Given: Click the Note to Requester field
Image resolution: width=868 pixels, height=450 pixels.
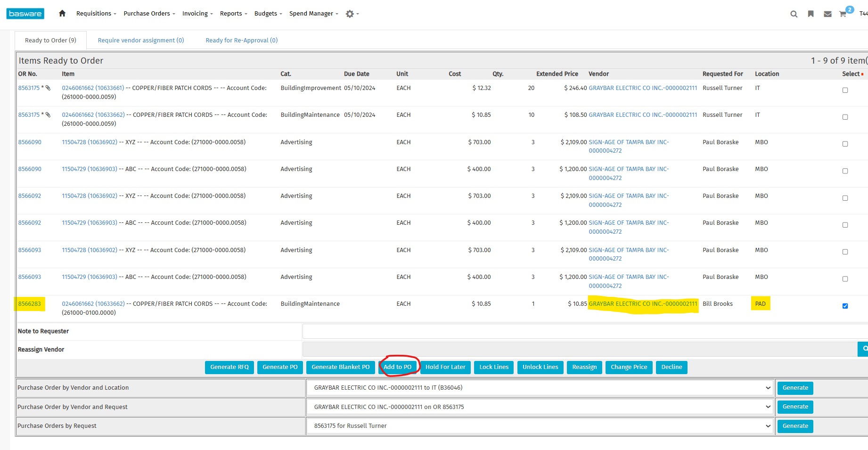Looking at the screenshot, I should click(x=585, y=331).
